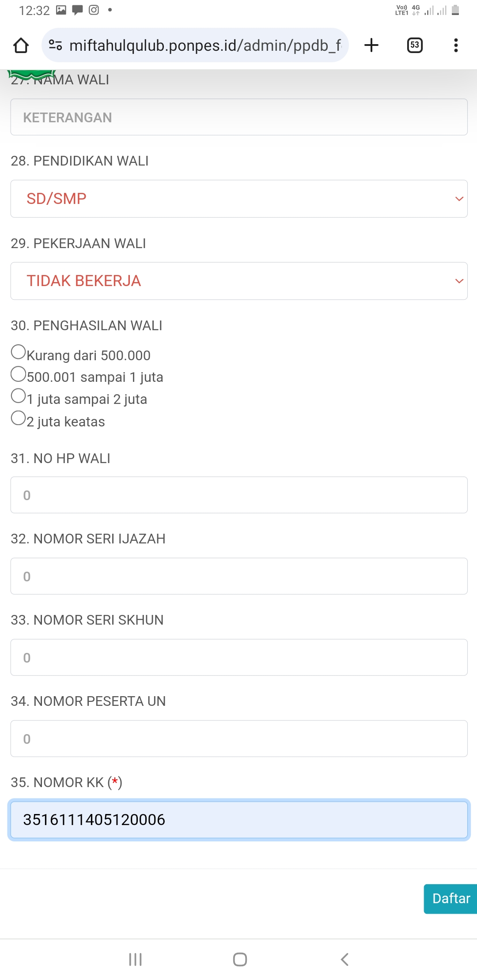Click the Nomor Seri Ijazah input
The image size is (477, 980).
238,576
